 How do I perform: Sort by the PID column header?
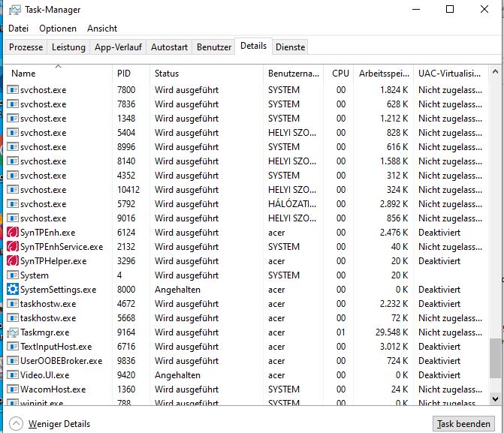point(131,74)
